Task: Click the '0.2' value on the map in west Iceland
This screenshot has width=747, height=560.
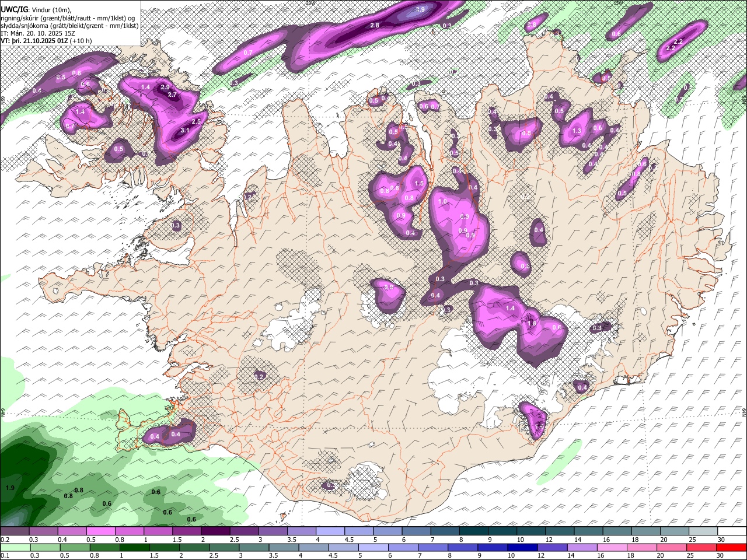Action: 259,376
